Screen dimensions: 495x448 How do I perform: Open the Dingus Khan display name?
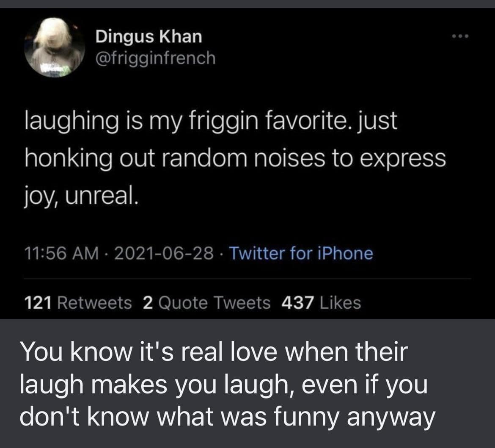(148, 36)
